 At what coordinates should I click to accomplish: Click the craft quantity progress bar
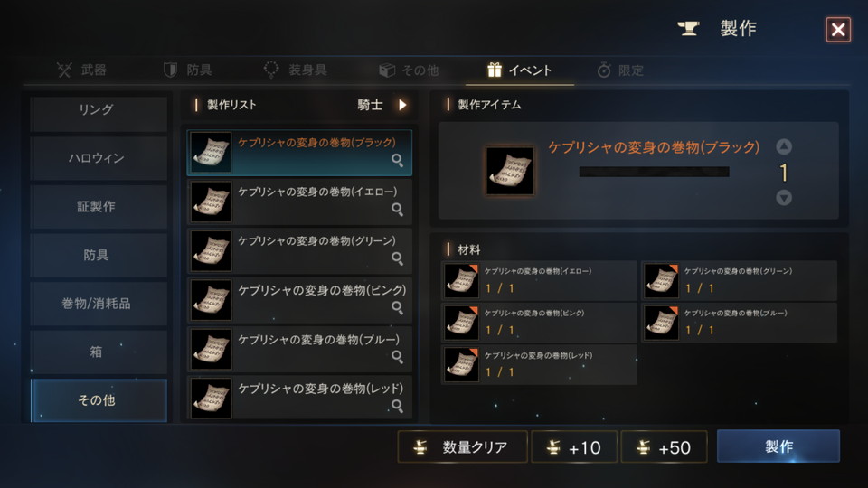pos(654,172)
